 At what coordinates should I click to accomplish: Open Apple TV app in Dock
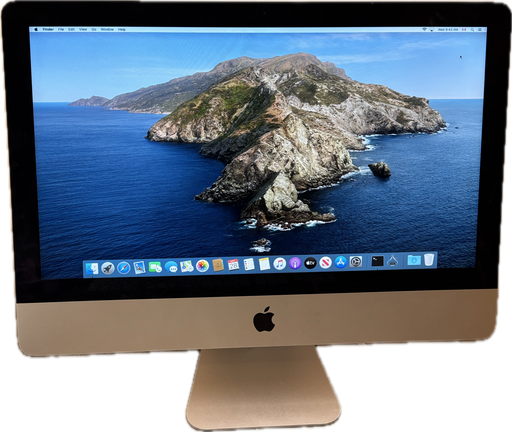310,263
